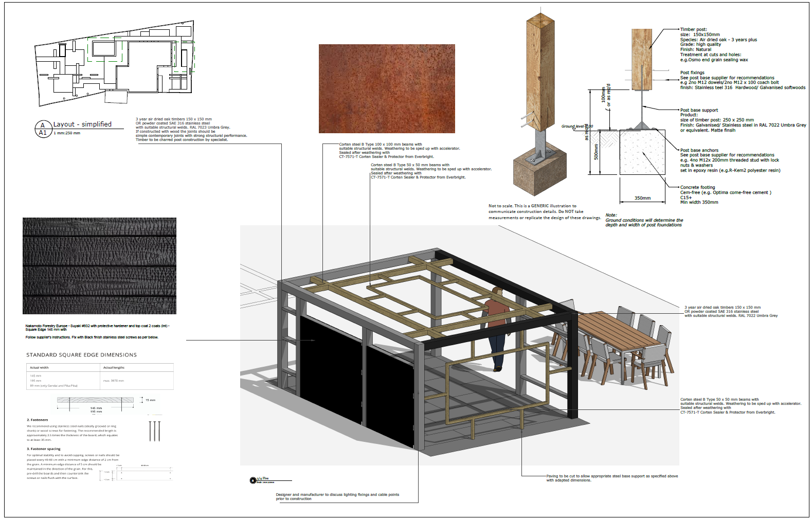Select the Corten steel 100 x 100 mm beams note
The image size is (812, 519).
(399, 151)
